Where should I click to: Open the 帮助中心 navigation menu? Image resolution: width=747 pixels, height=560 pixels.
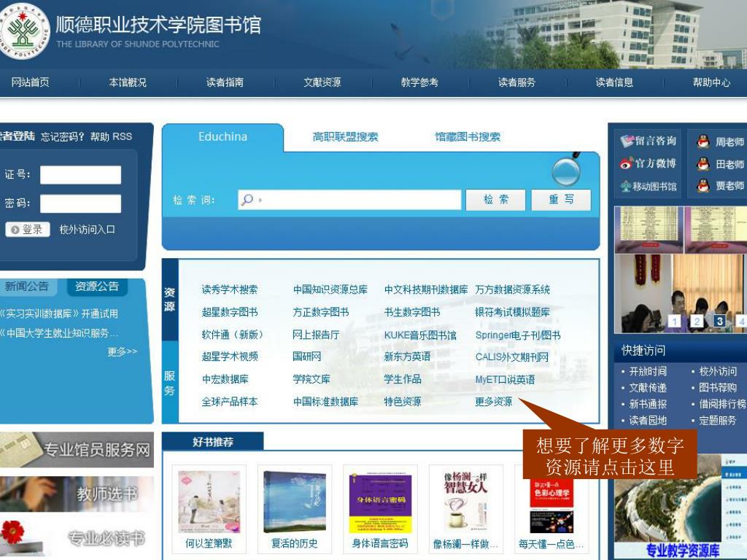coord(712,82)
